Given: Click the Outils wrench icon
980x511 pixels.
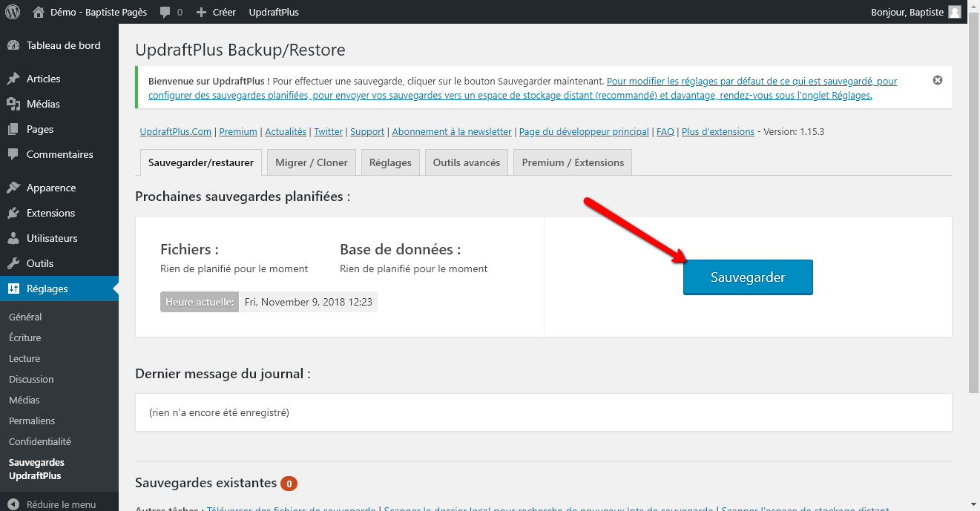Looking at the screenshot, I should coord(13,263).
